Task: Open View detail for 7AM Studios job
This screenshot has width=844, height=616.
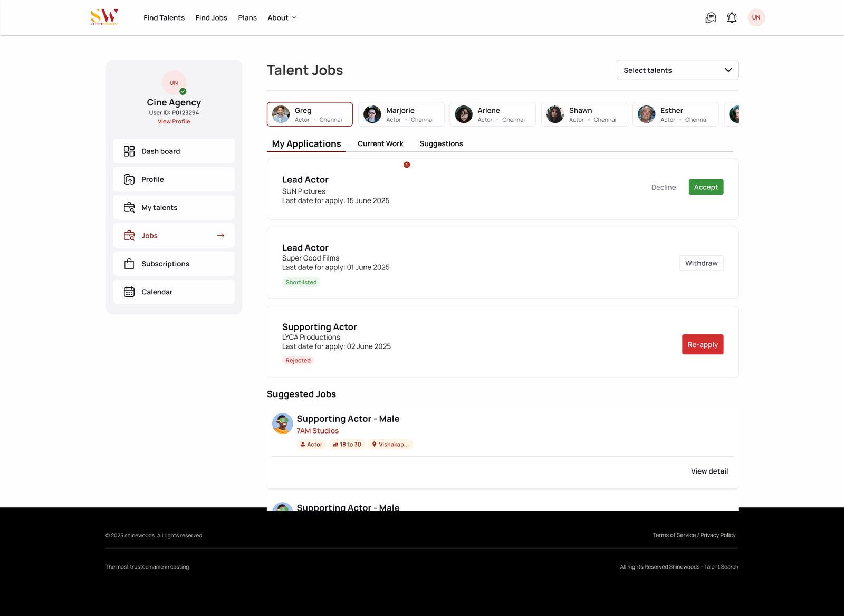Action: click(x=709, y=471)
